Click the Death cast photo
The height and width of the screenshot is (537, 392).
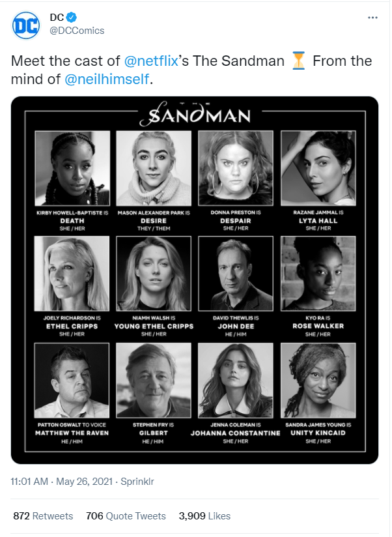(x=71, y=169)
